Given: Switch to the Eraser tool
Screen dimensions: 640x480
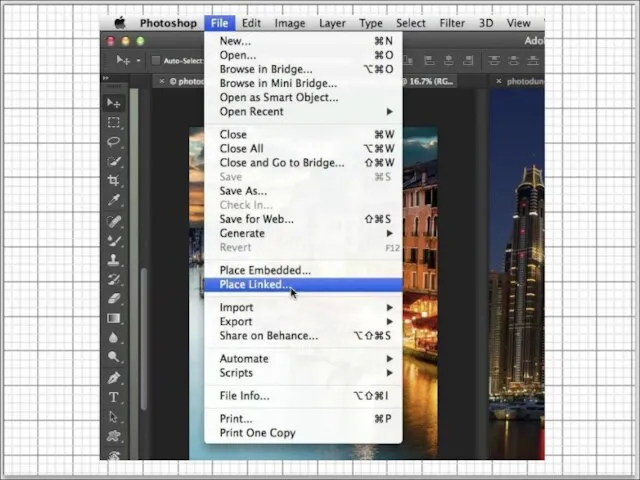Looking at the screenshot, I should [x=114, y=298].
